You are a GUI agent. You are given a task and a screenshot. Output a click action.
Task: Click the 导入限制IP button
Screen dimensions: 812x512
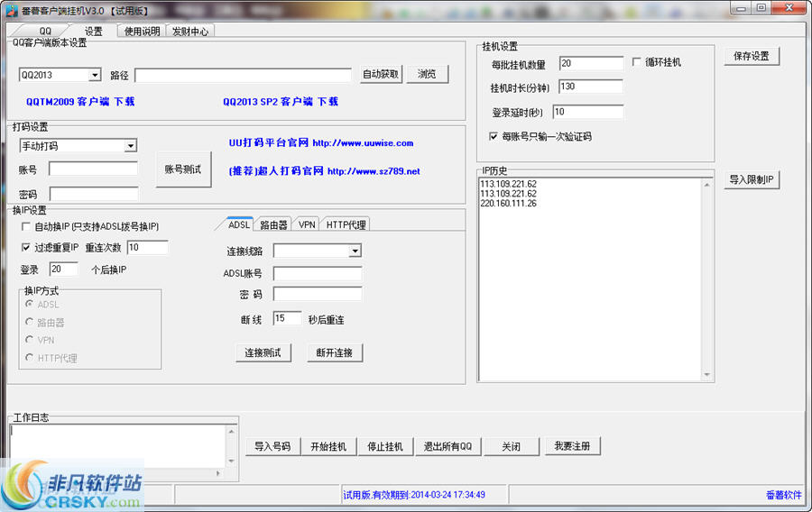[x=752, y=179]
